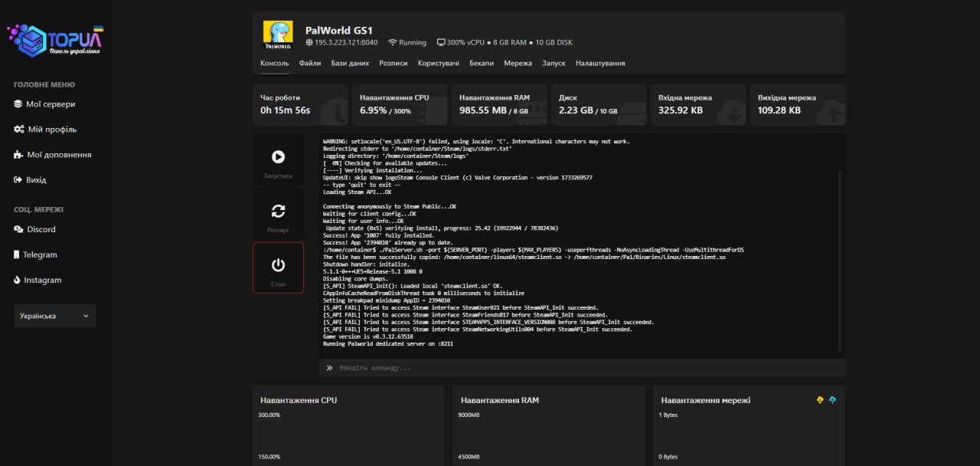Select the Бекапи tab
980x466 pixels.
[x=482, y=63]
